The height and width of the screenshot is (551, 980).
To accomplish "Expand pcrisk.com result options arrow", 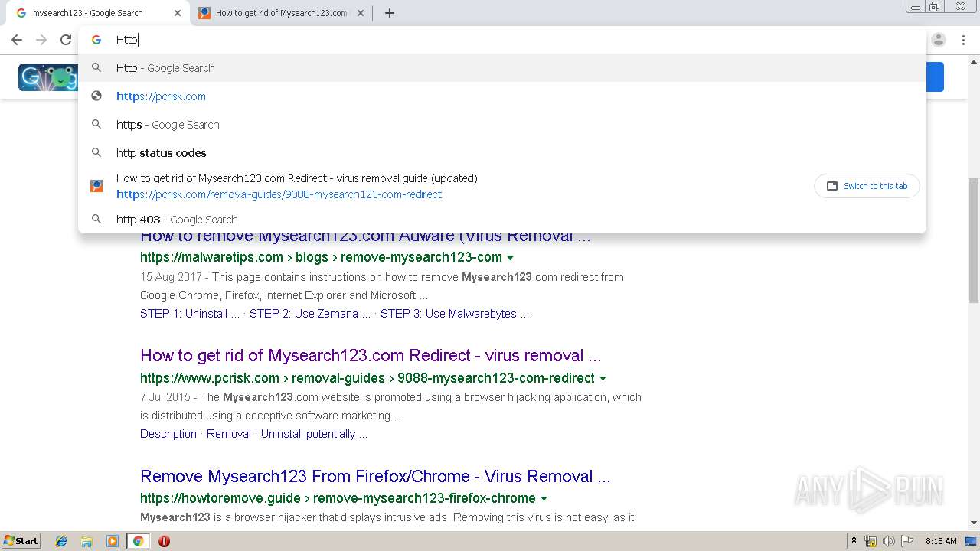I will 603,379.
